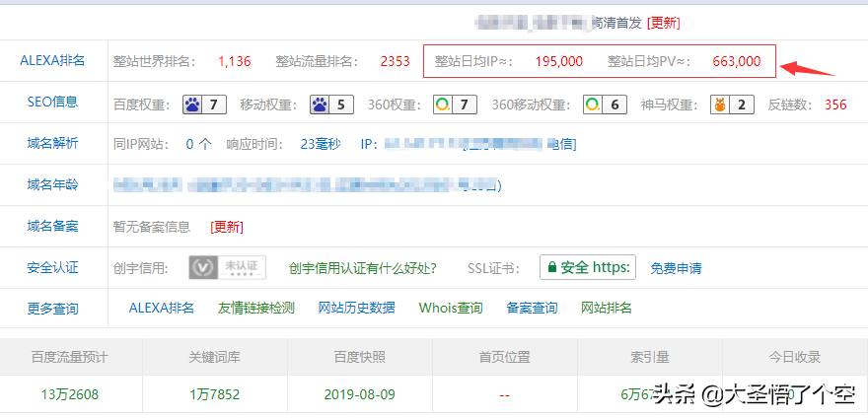The height and width of the screenshot is (418, 868).
Task: Click the Baidu weight 7 badge
Action: pos(204,104)
